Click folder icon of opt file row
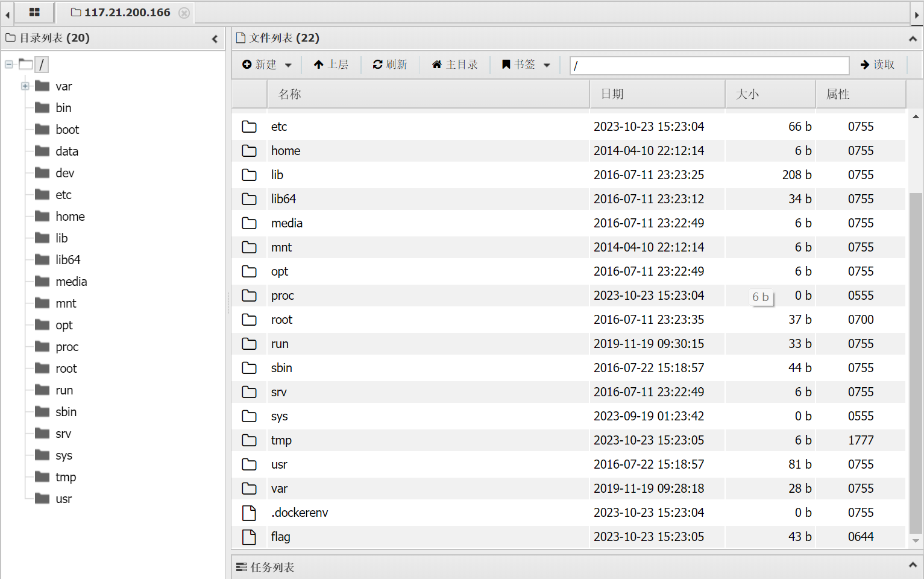Screen dimensions: 924x579 click(x=249, y=271)
